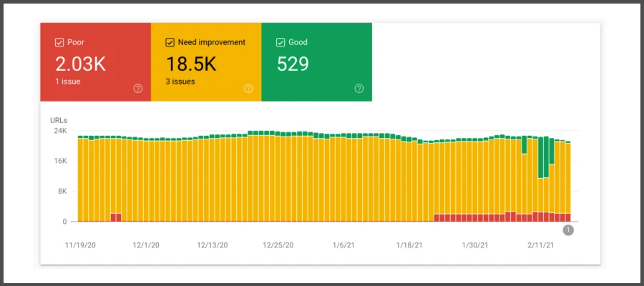Click the 'Need improvement' label text
Screen dimensions: 644x286
pos(211,42)
